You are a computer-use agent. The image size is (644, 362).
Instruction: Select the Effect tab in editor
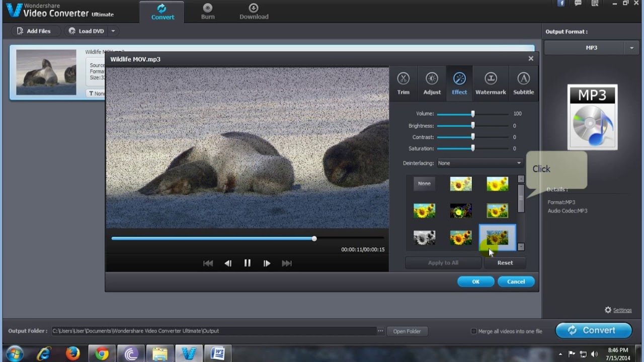pyautogui.click(x=459, y=83)
